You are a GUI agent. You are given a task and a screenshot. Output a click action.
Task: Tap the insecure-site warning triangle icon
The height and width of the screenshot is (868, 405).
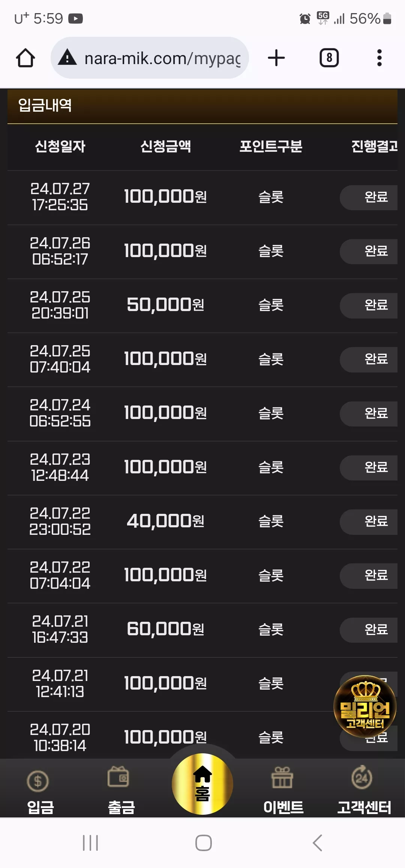67,58
